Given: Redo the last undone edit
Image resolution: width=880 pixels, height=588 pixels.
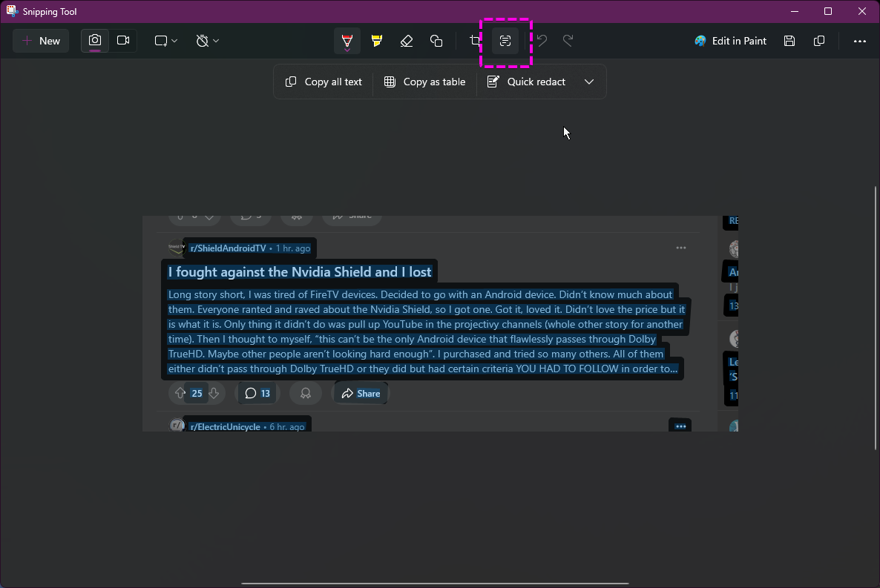Looking at the screenshot, I should tap(568, 41).
